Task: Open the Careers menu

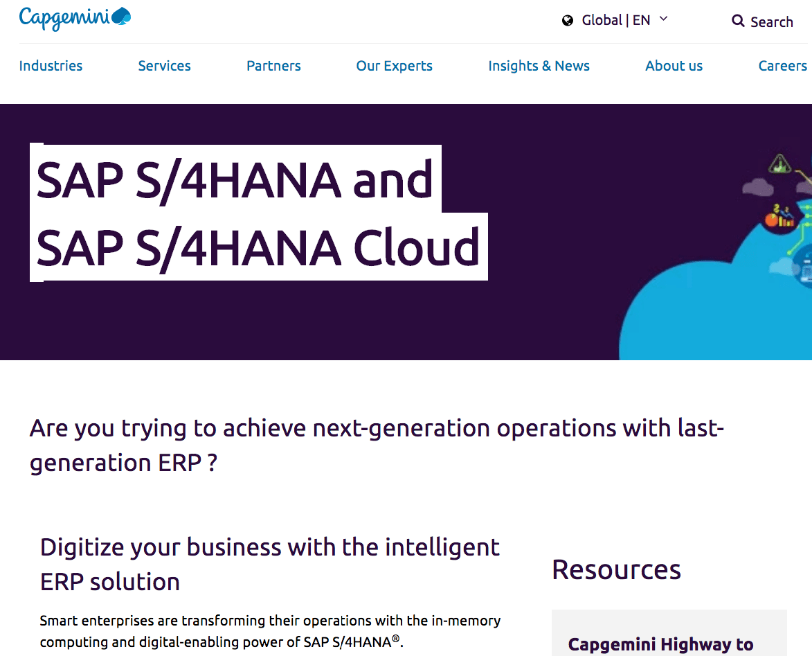Action: click(782, 66)
